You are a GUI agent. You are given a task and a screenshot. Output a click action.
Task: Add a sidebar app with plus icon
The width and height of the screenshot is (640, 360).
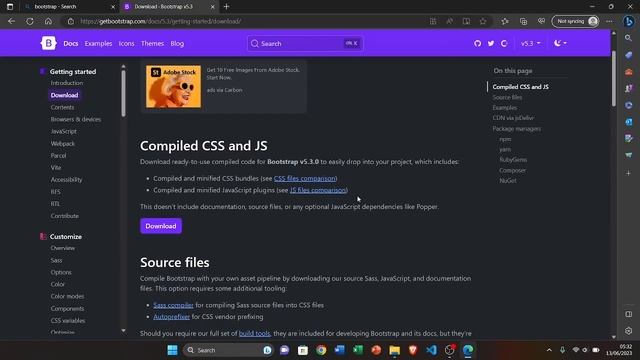point(629,173)
